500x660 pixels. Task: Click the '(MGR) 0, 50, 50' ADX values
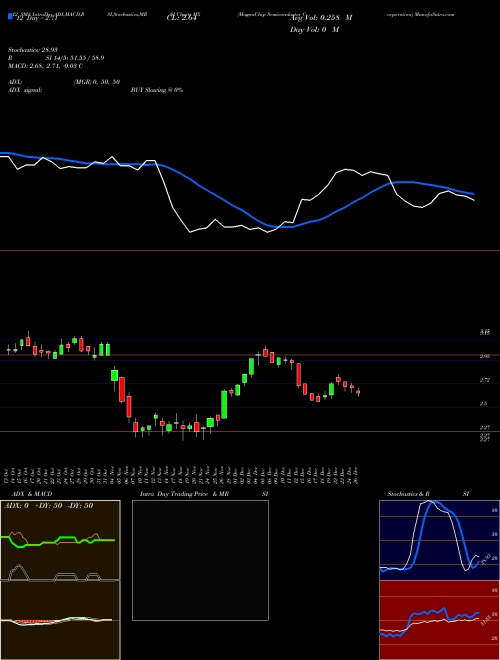[97, 82]
